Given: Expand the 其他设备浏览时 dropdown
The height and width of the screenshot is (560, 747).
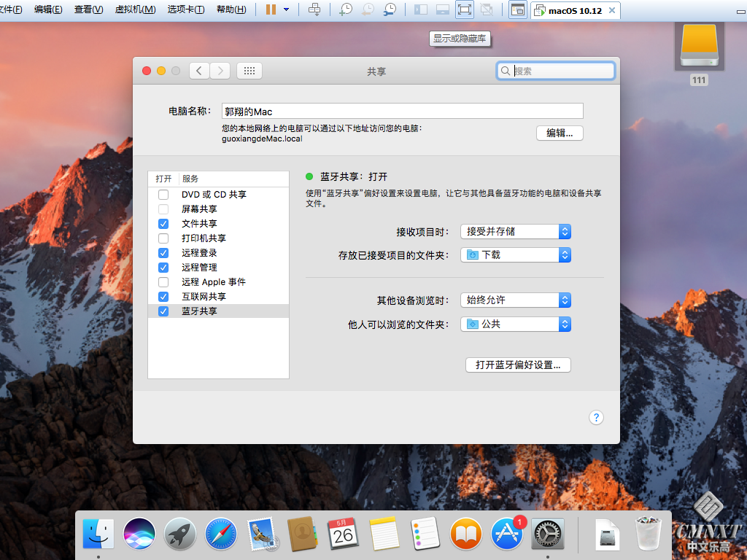Looking at the screenshot, I should tap(515, 300).
